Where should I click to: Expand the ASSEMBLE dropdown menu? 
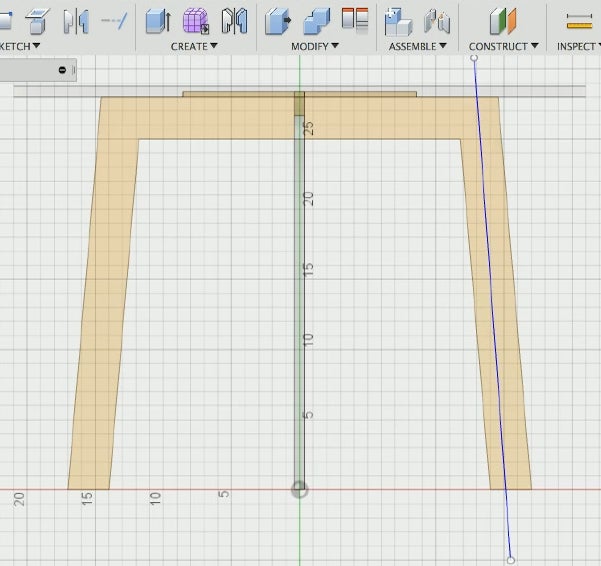[418, 46]
